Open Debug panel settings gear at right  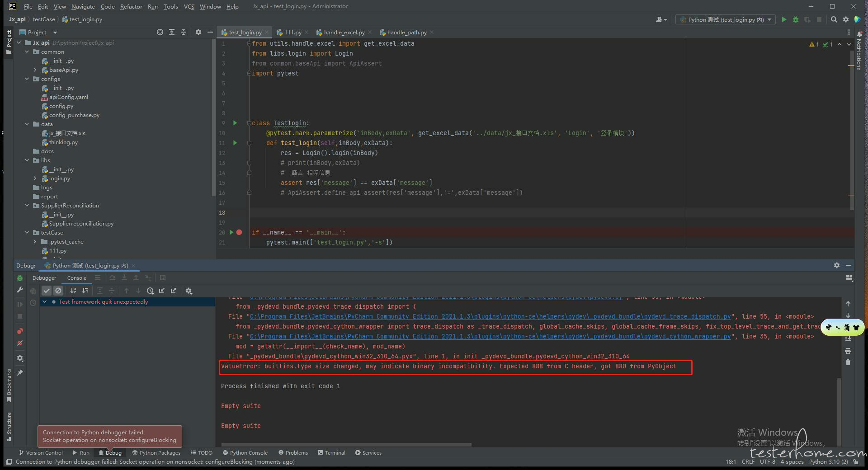point(837,265)
